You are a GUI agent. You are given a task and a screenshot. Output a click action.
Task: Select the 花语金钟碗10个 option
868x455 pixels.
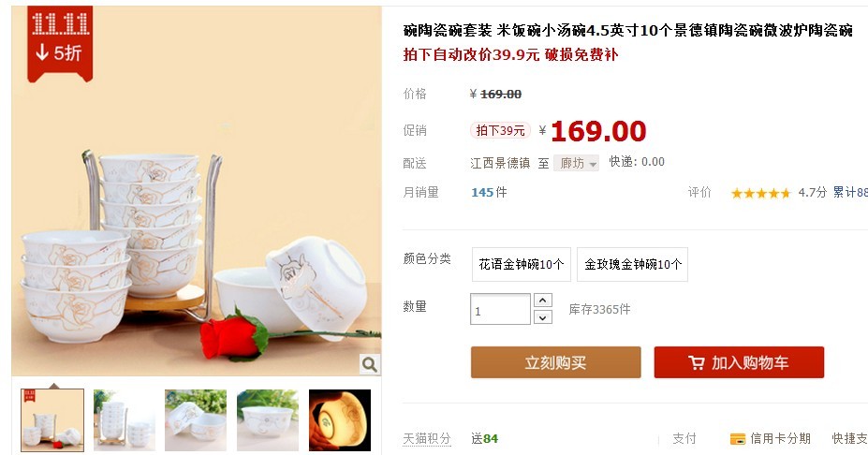coord(521,264)
